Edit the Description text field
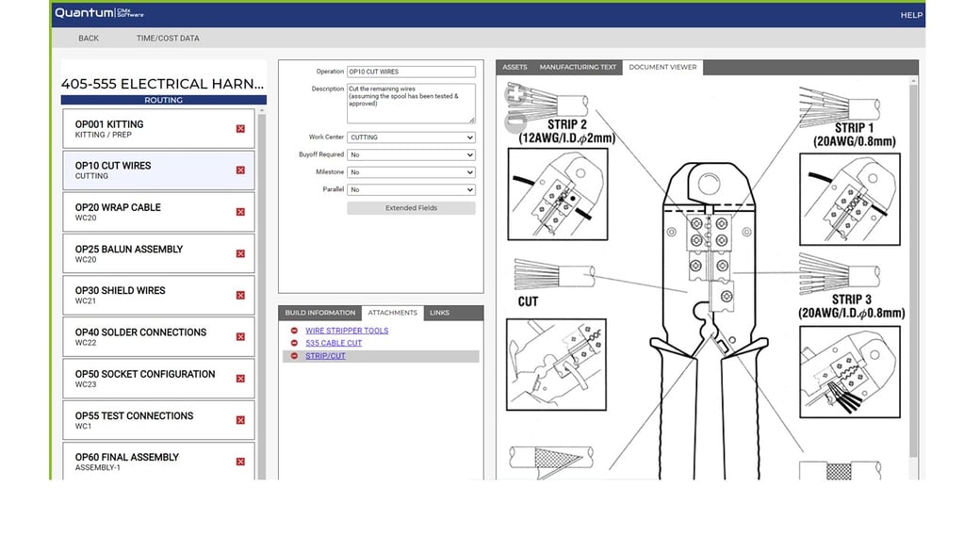 pyautogui.click(x=412, y=101)
